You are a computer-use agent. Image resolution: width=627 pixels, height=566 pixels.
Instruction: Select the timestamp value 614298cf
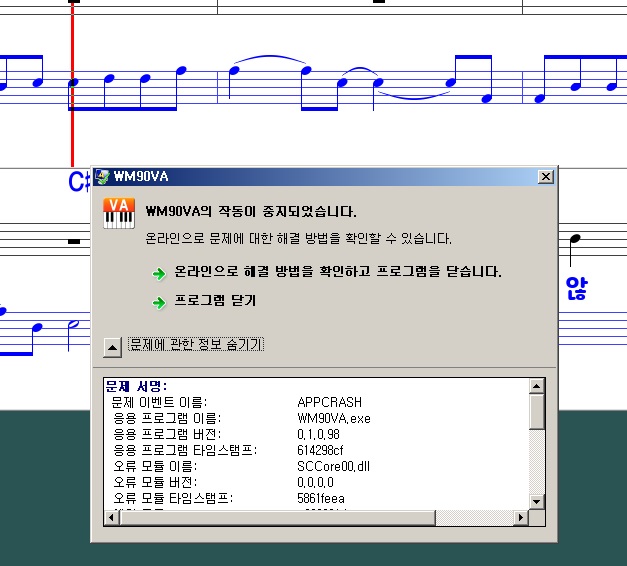(320, 450)
